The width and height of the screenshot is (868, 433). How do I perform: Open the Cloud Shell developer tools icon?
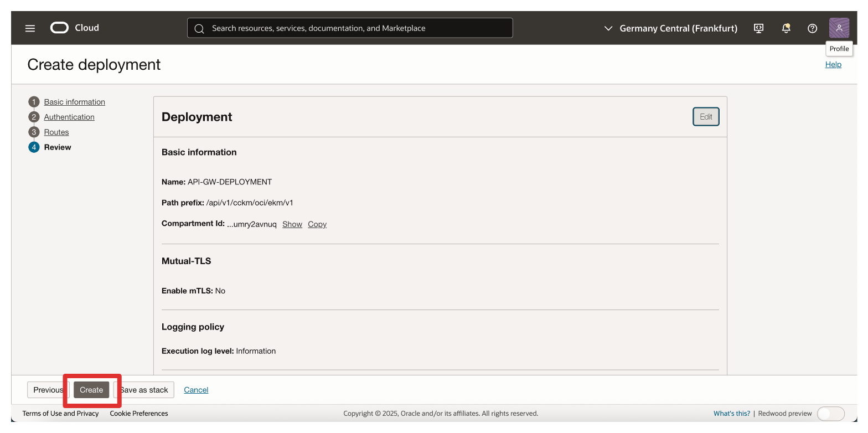coord(759,28)
